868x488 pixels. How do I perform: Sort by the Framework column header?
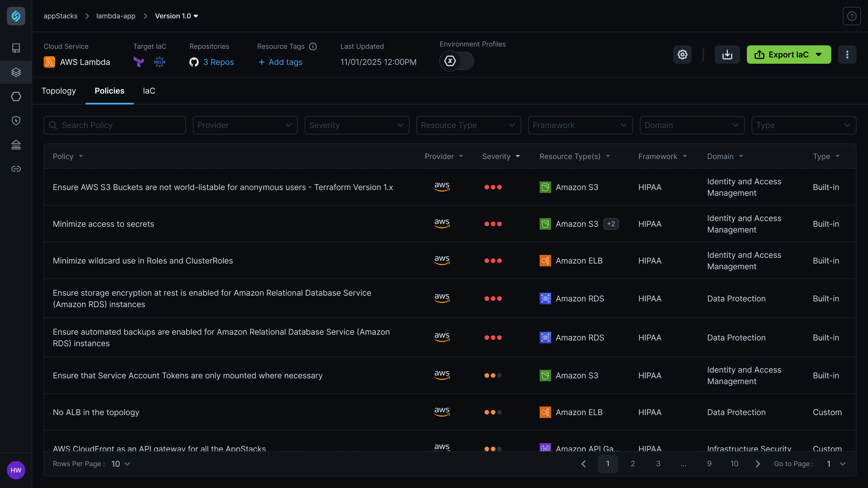(x=662, y=156)
